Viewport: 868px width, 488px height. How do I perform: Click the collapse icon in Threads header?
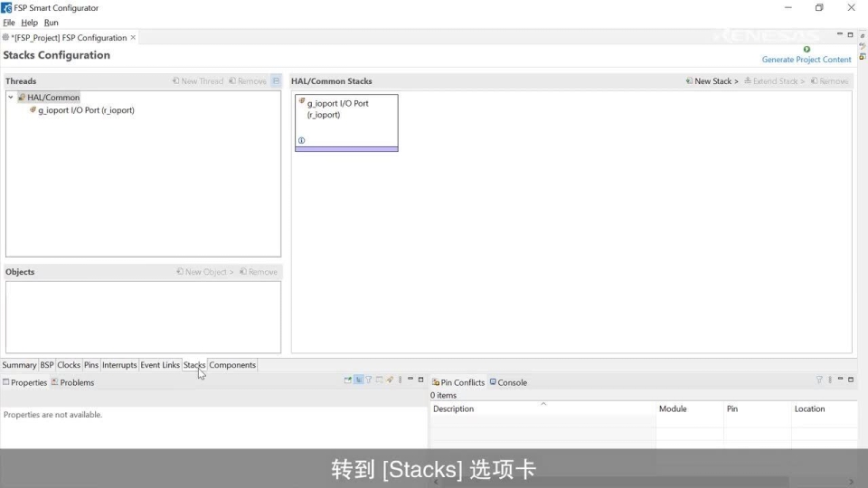(x=277, y=81)
